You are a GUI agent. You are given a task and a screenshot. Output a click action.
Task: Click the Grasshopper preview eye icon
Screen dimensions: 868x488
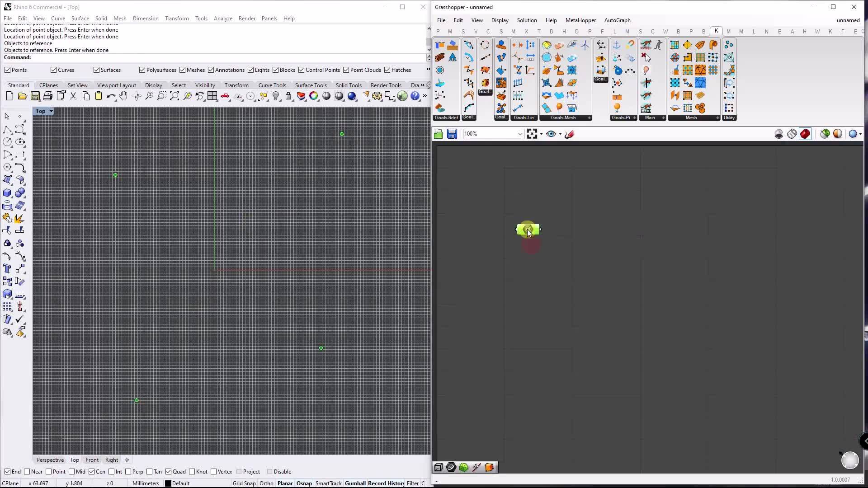click(x=551, y=134)
